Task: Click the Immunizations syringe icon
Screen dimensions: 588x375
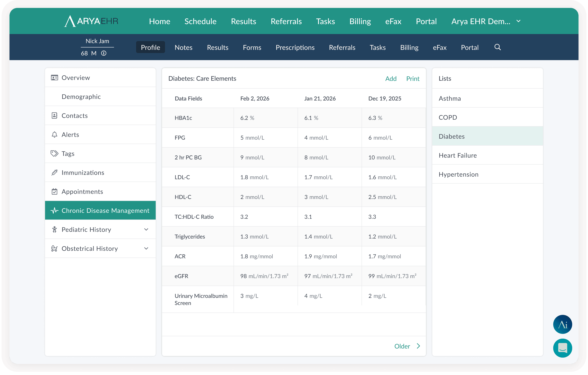Action: (55, 172)
